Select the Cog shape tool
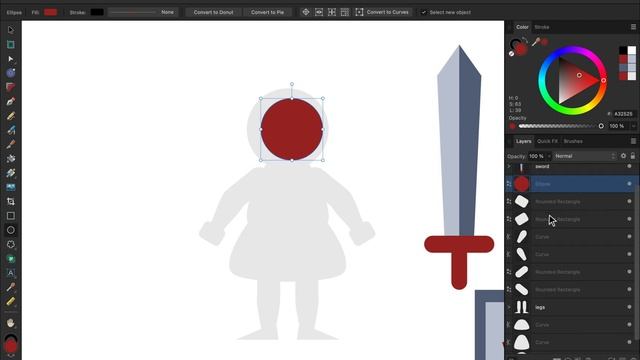The image size is (640, 360). [11, 244]
